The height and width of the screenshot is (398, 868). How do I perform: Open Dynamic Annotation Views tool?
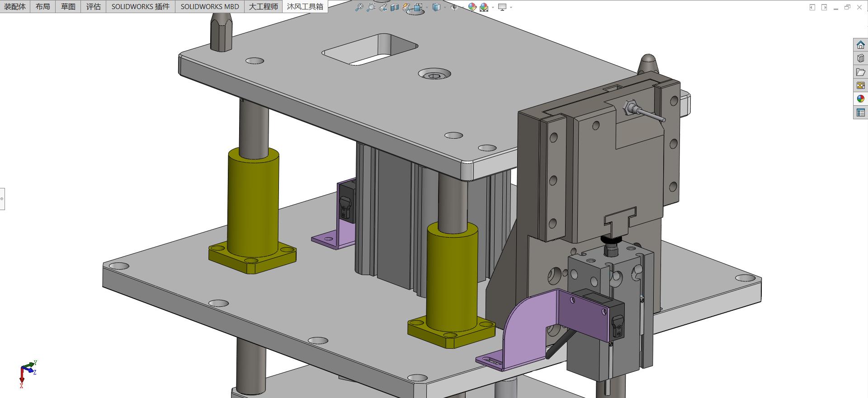[x=406, y=7]
